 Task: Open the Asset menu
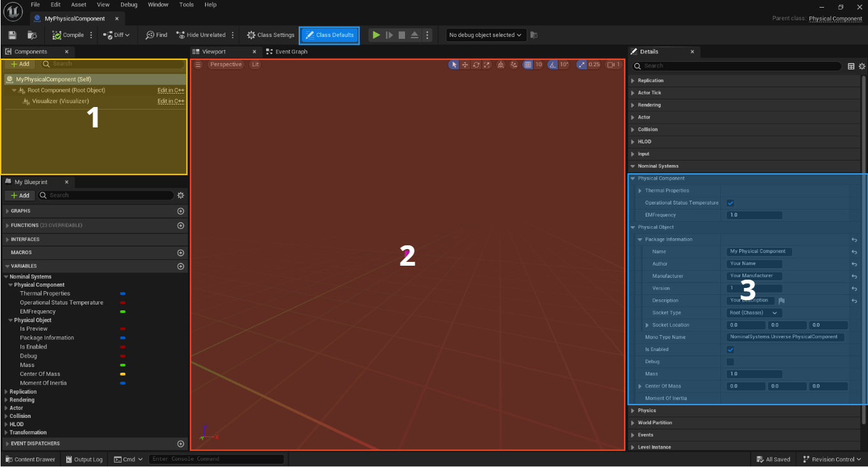(x=79, y=4)
